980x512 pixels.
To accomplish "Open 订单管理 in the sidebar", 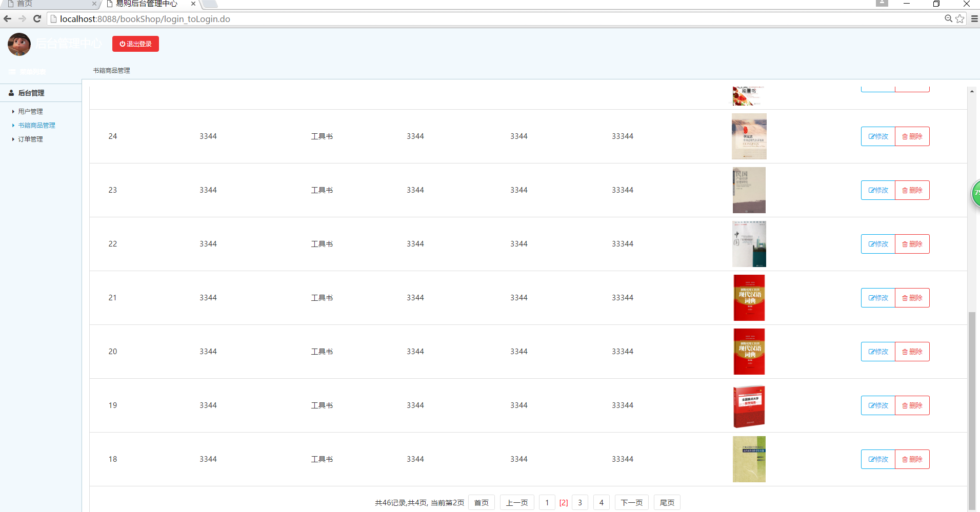I will (30, 139).
